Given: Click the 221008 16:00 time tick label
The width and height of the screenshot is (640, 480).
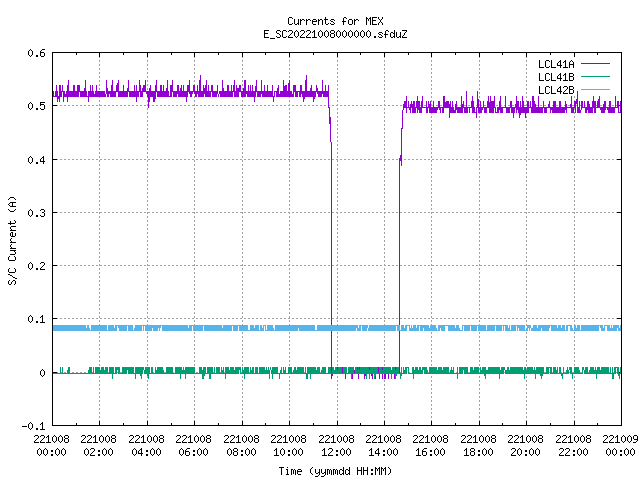Looking at the screenshot, I should (431, 446).
